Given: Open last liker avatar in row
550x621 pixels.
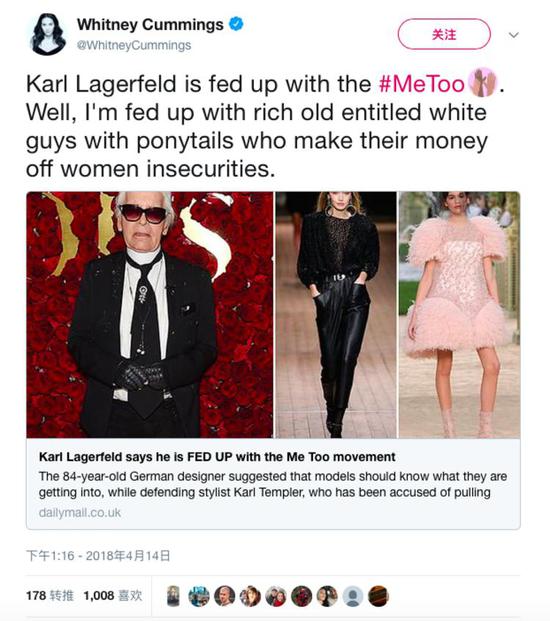Looking at the screenshot, I should (x=379, y=596).
